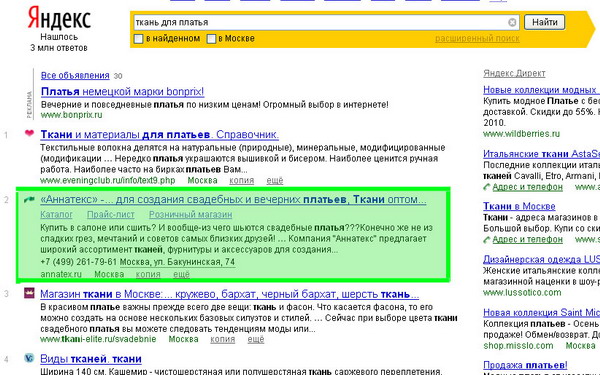The width and height of the screenshot is (600, 375).
Task: Click the www.tkani-elite.ru/svadebnie URL
Action: coord(98,339)
